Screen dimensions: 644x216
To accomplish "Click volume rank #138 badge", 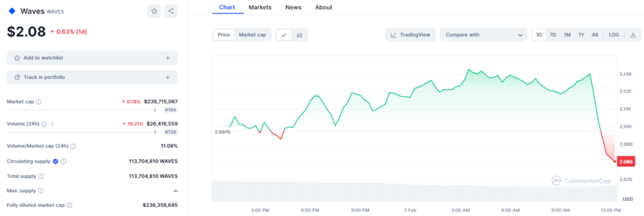I will tap(170, 132).
